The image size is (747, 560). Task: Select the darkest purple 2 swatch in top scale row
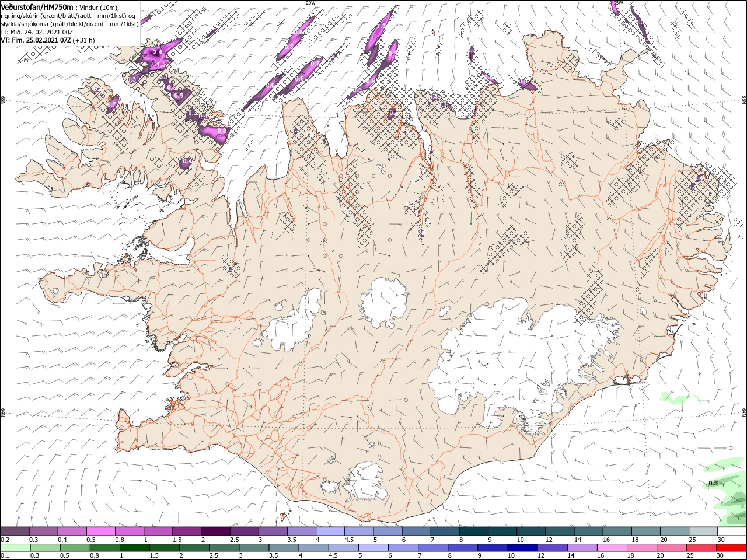[x=215, y=531]
